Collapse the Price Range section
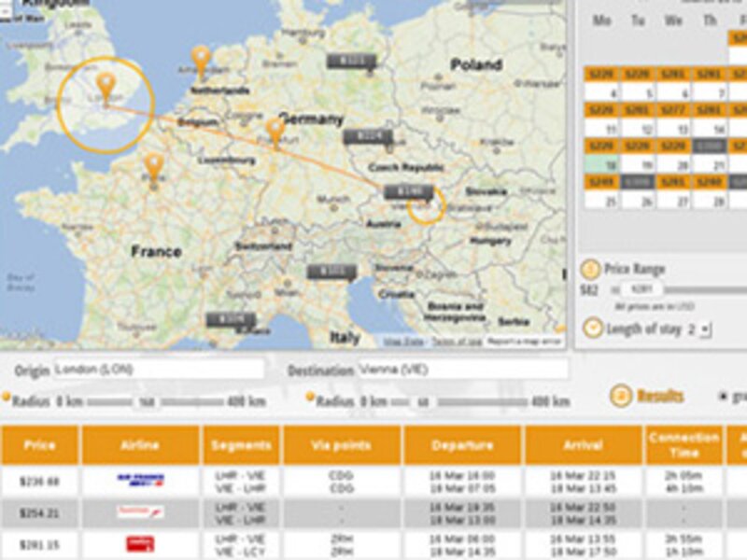This screenshot has height=560, width=747. 591,270
